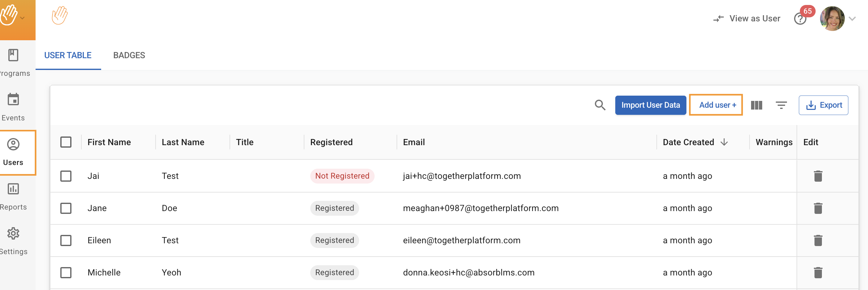Go to Reports in sidebar
868x290 pixels.
14,196
